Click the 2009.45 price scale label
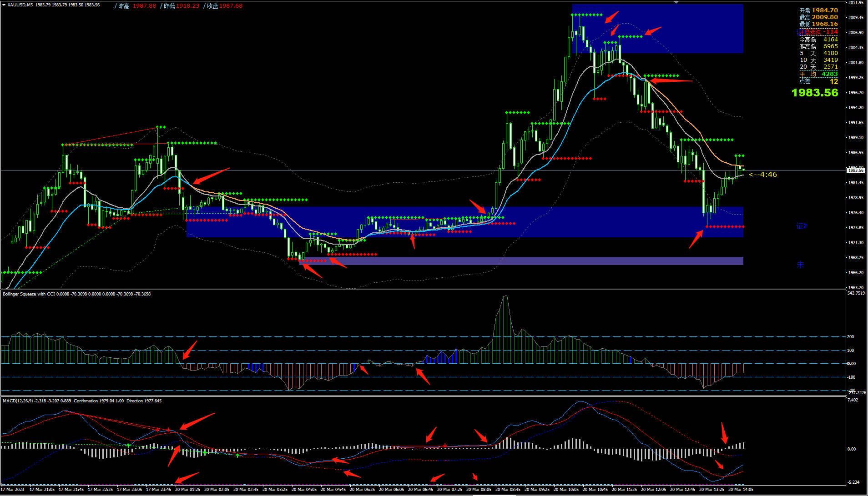This screenshot has width=868, height=496. (x=856, y=18)
